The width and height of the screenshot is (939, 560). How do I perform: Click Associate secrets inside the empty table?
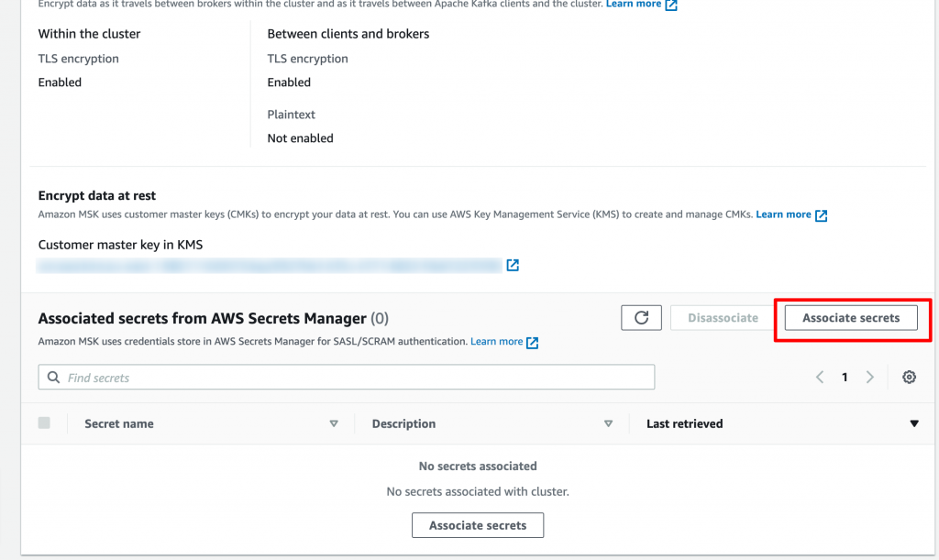[477, 525]
